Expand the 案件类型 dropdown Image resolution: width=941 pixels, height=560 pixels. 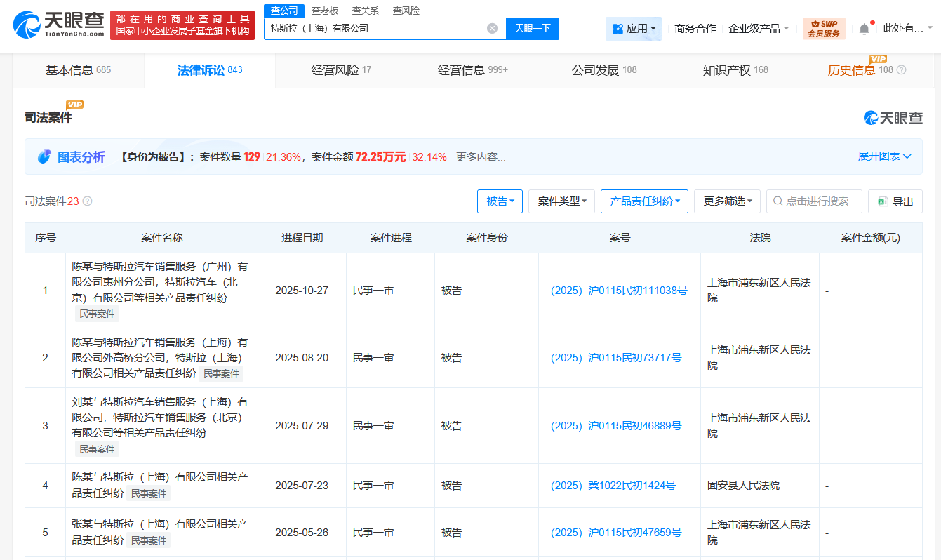(561, 201)
